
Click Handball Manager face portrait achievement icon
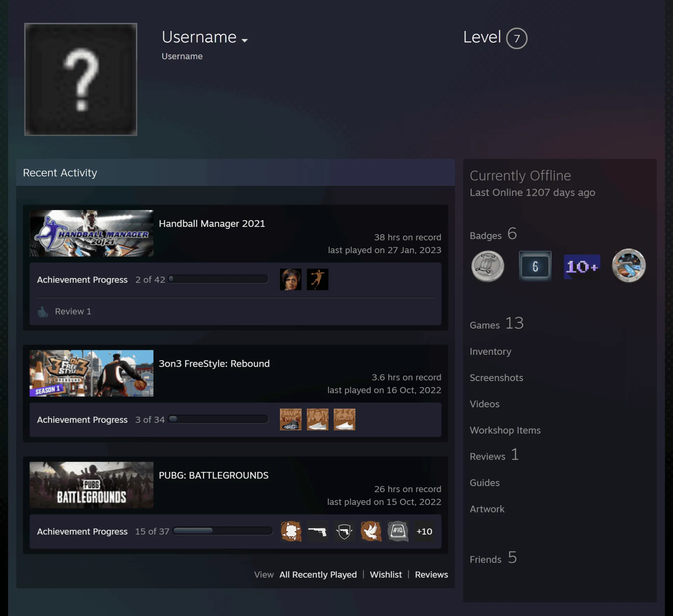(291, 279)
